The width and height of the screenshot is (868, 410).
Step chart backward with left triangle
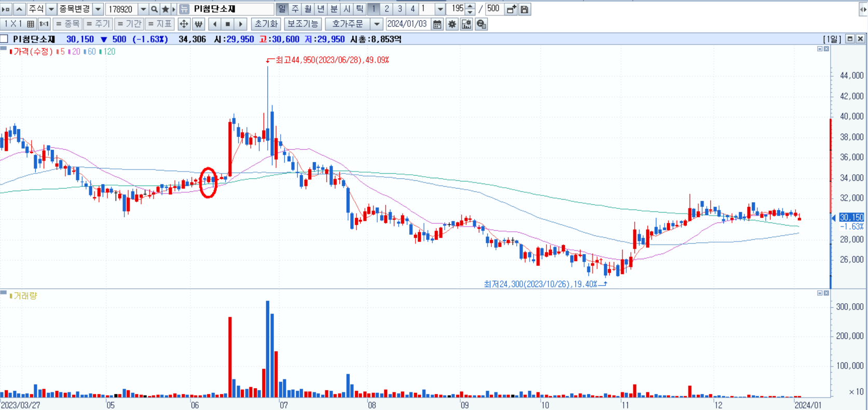click(215, 24)
